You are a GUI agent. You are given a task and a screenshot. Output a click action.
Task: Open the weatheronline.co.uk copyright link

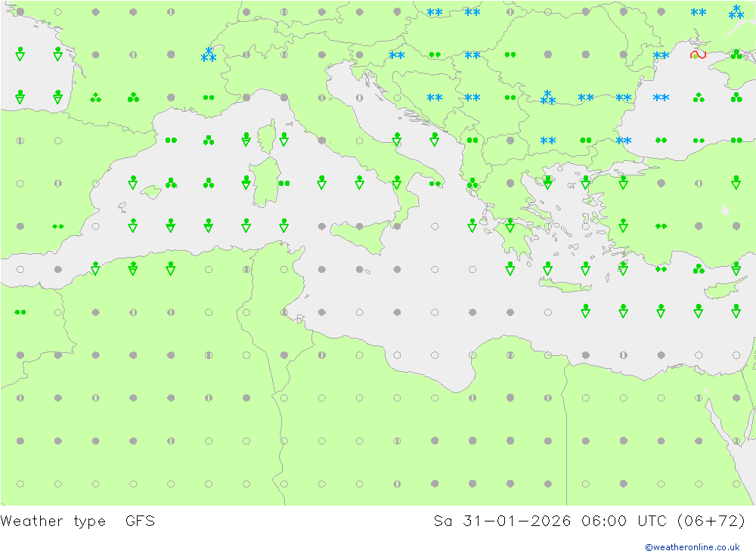pyautogui.click(x=692, y=547)
